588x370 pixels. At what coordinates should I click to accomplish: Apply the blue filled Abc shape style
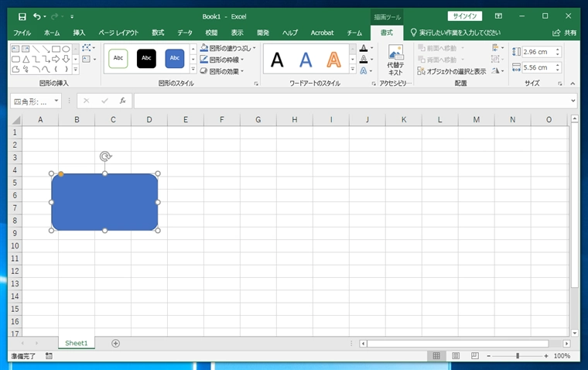click(x=175, y=59)
